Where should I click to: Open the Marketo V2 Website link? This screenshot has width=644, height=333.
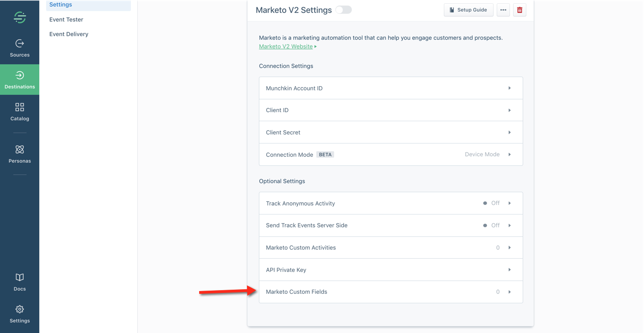(286, 46)
